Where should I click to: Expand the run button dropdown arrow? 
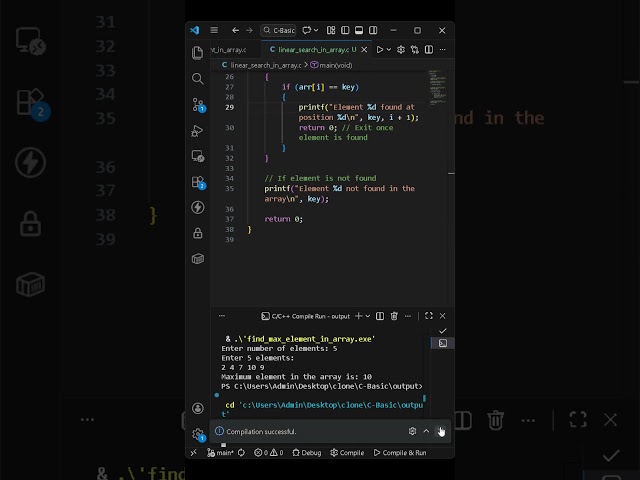click(x=389, y=50)
